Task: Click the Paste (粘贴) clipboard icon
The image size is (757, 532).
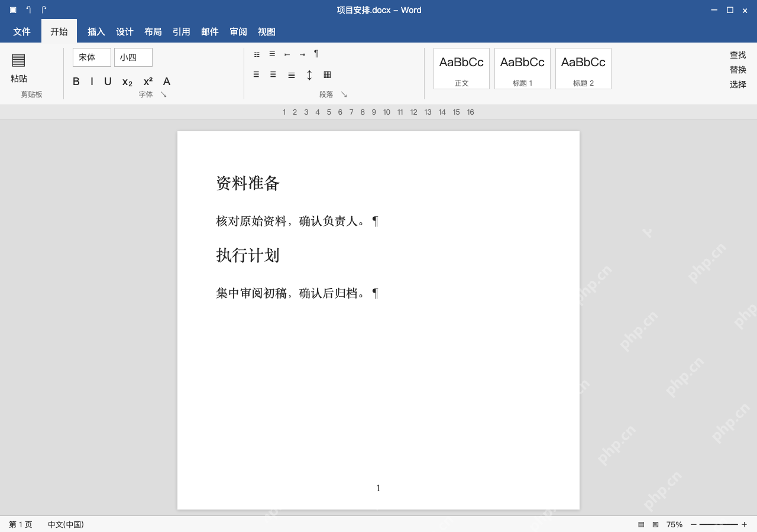Action: tap(18, 60)
